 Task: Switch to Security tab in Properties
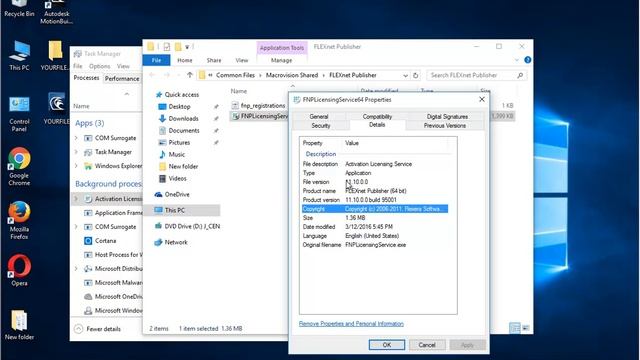point(320,126)
